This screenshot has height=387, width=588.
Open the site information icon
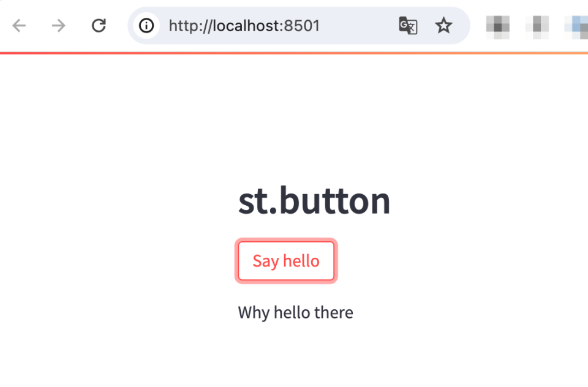[146, 26]
